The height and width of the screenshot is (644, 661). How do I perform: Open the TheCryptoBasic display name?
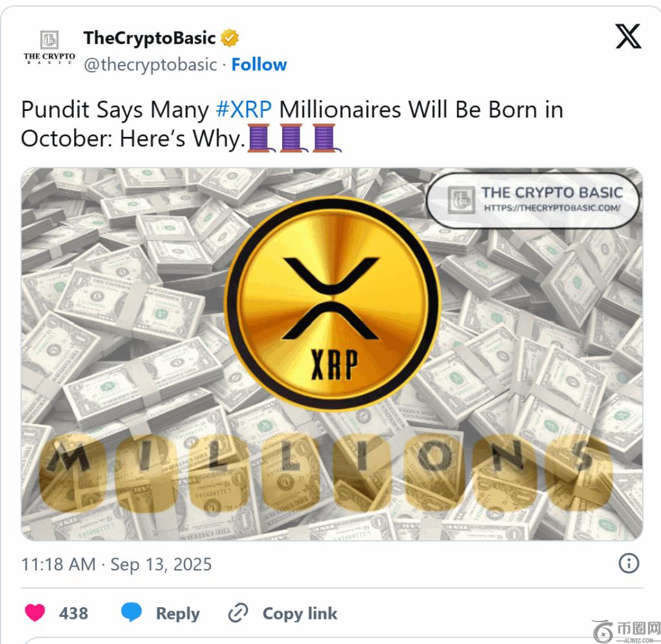coord(150,38)
